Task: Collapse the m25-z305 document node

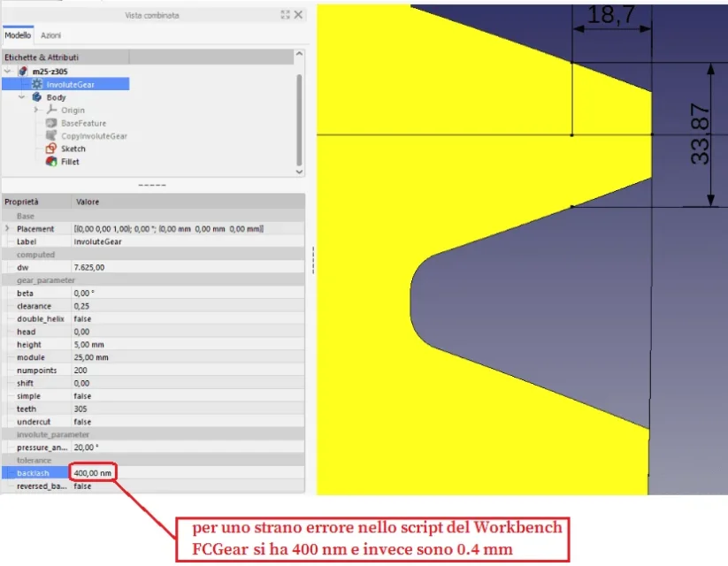Action: point(8,71)
